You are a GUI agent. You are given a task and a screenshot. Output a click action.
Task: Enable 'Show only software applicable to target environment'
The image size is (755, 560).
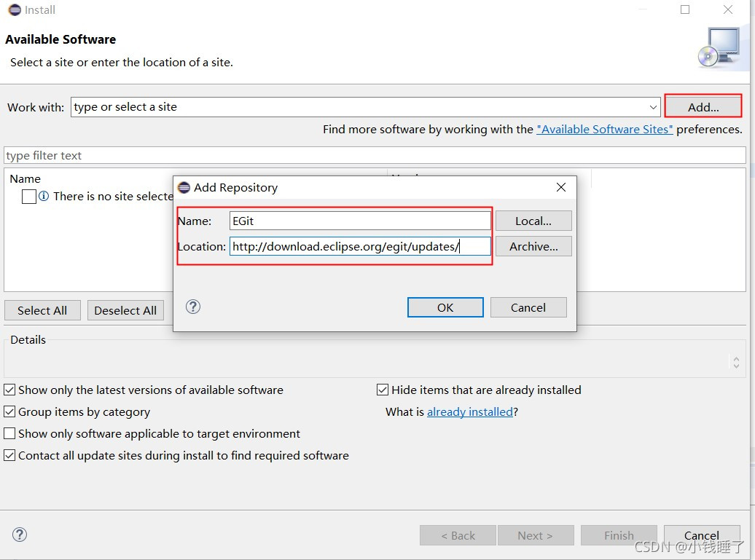(x=9, y=433)
